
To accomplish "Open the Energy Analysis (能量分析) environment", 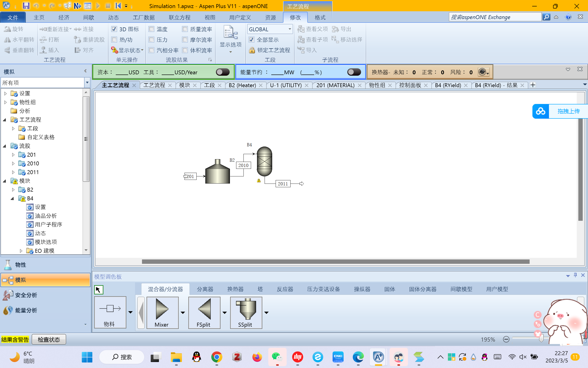I will pyautogui.click(x=45, y=310).
